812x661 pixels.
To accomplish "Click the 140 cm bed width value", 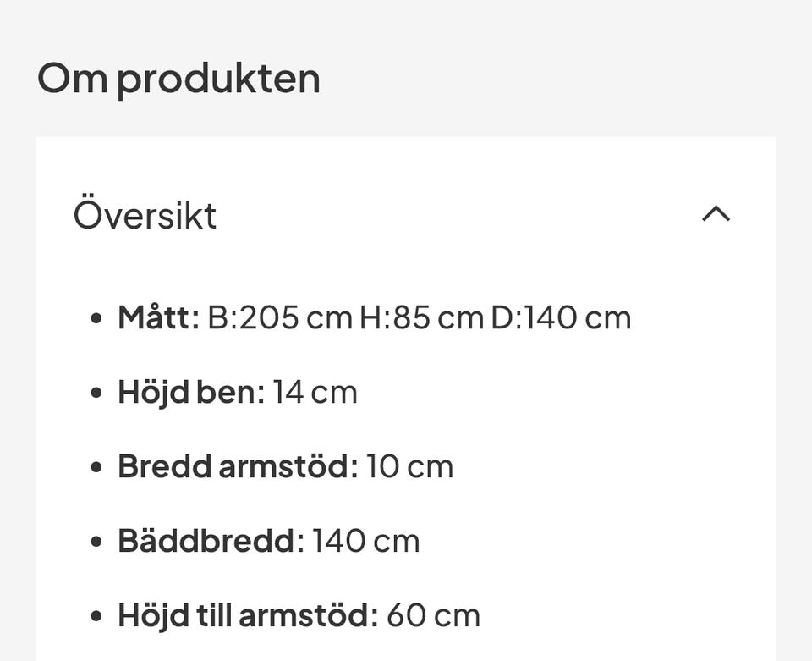I will pyautogui.click(x=365, y=542).
